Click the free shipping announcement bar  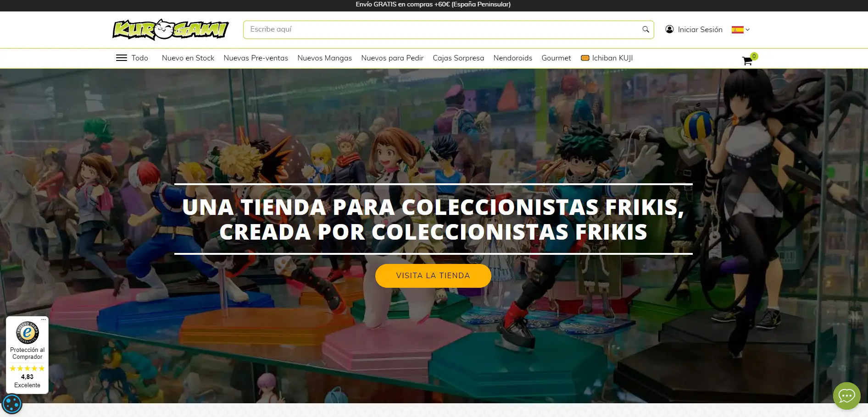(433, 5)
